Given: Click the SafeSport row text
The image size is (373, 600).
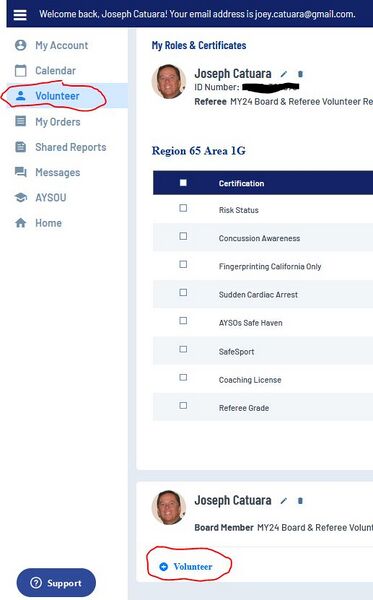Looking at the screenshot, I should pyautogui.click(x=236, y=352).
